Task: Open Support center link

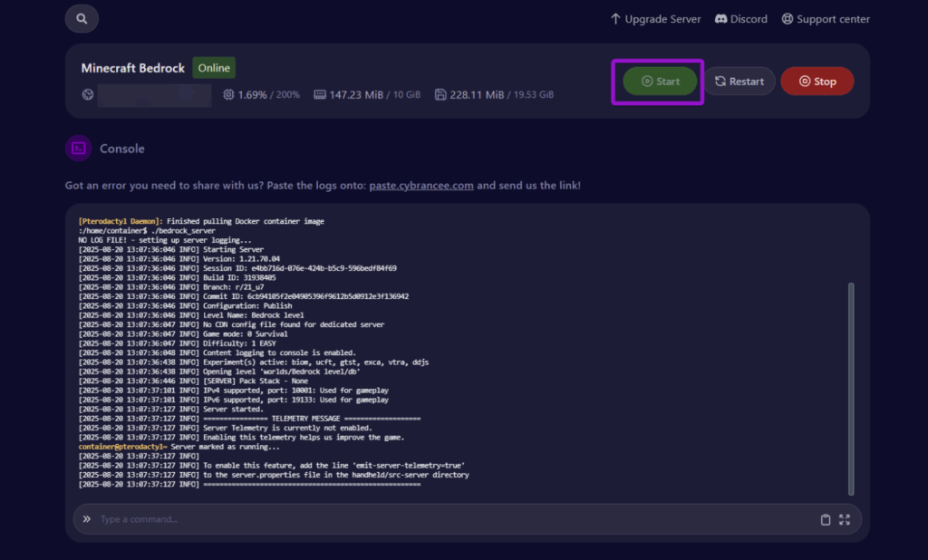Action: [x=826, y=19]
